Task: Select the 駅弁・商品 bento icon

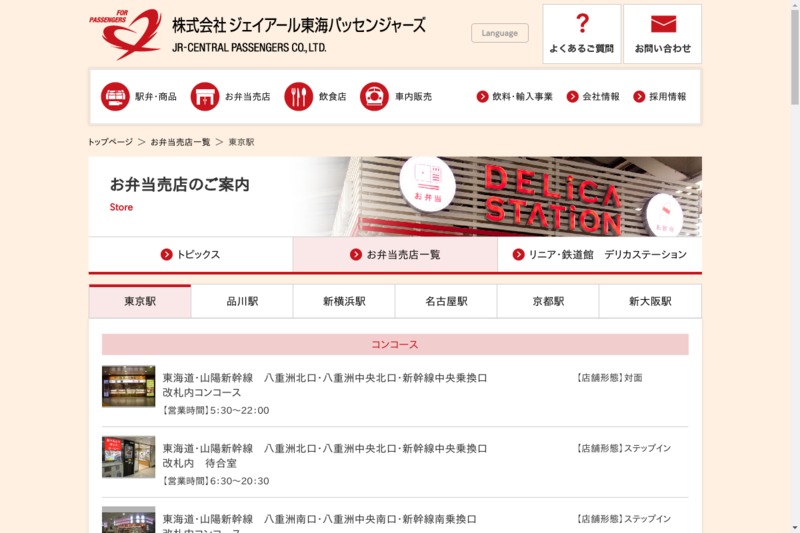Action: coord(115,97)
